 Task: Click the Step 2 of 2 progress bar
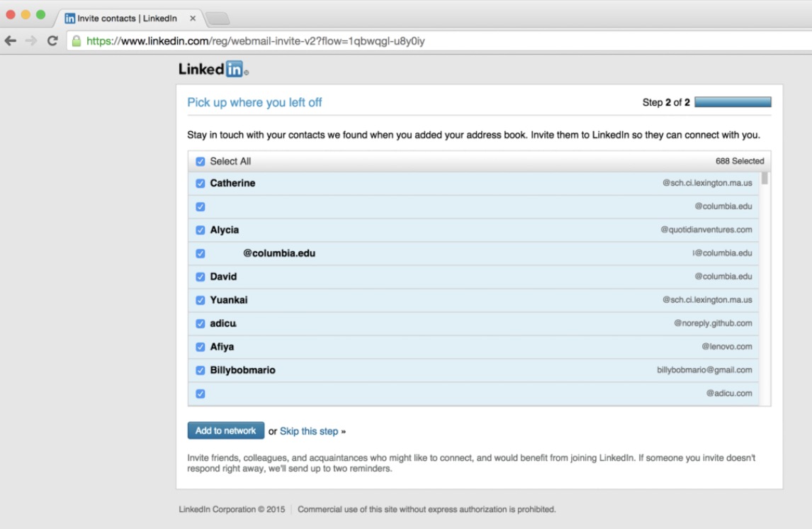[733, 102]
